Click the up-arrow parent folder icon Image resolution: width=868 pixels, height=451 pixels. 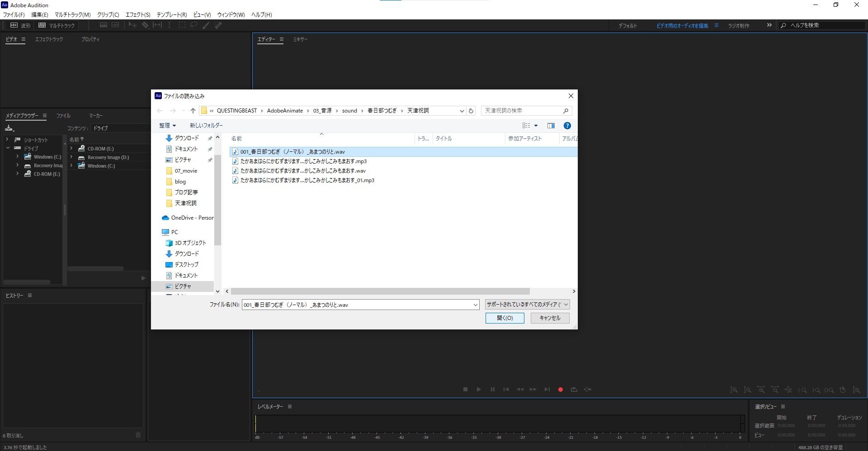point(193,111)
